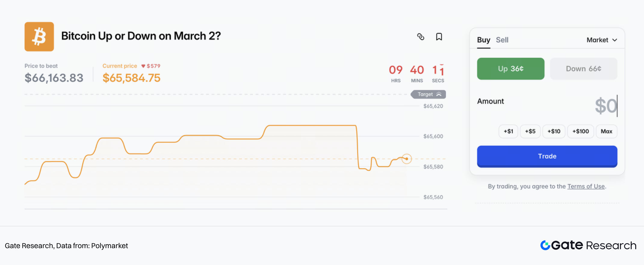Bookmark this Bitcoin market
644x265 pixels.
[x=439, y=37]
